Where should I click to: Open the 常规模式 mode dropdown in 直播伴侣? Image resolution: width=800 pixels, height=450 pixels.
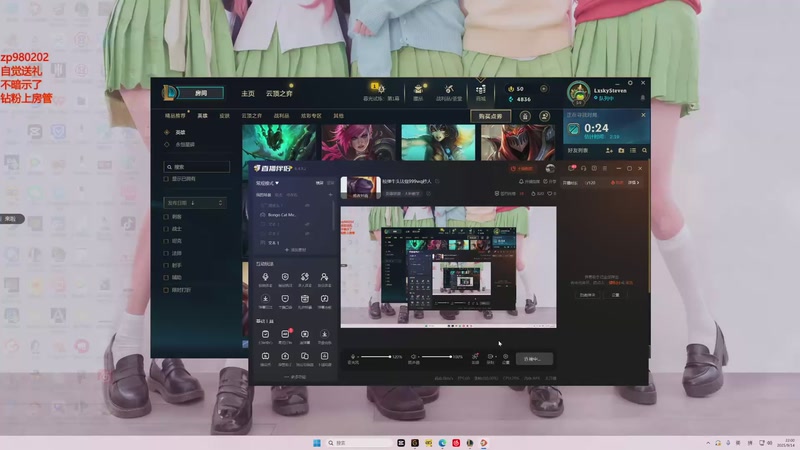tap(267, 183)
